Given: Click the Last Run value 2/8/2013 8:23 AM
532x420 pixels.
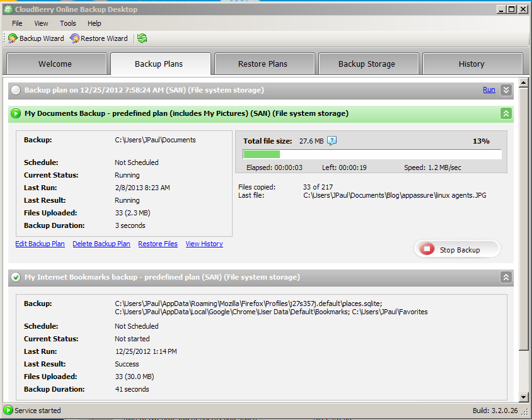Looking at the screenshot, I should click(142, 188).
